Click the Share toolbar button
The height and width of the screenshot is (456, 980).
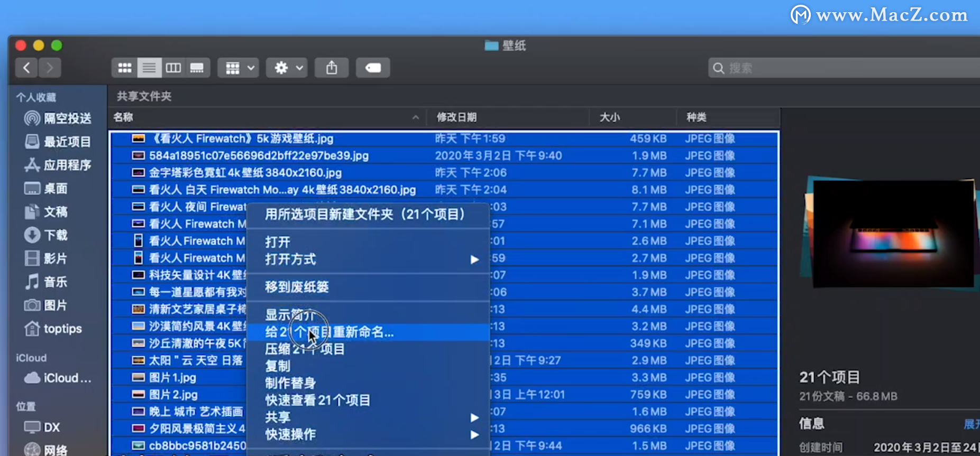pos(332,68)
